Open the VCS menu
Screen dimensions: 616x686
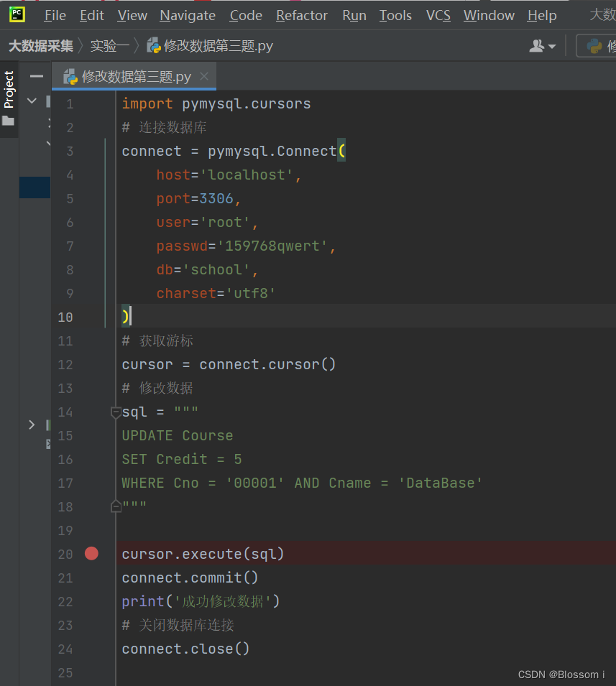point(438,15)
